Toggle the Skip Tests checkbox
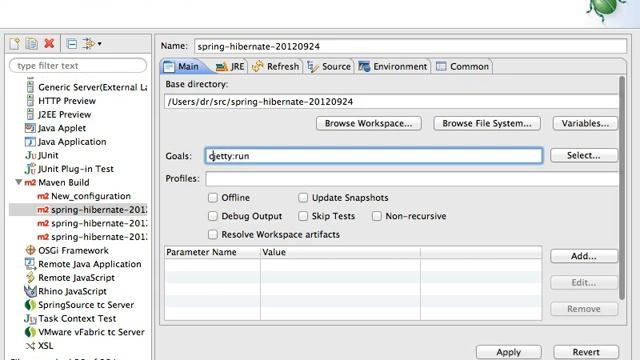 pyautogui.click(x=303, y=216)
